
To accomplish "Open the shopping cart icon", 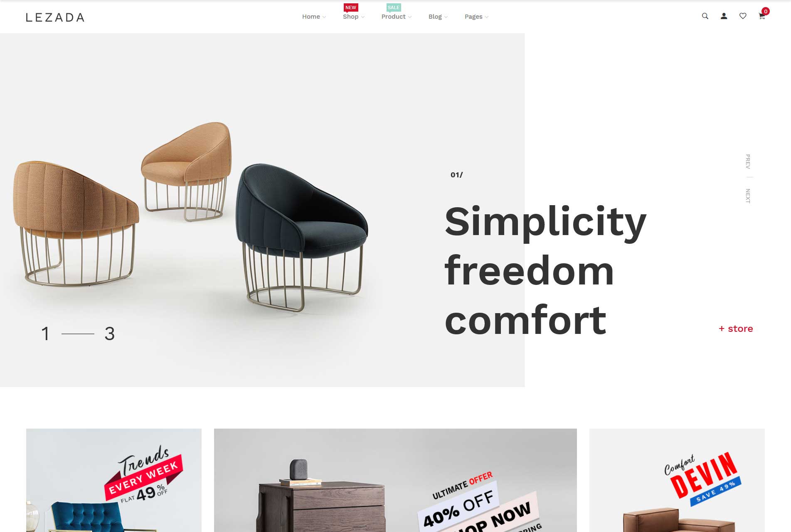I will point(761,17).
